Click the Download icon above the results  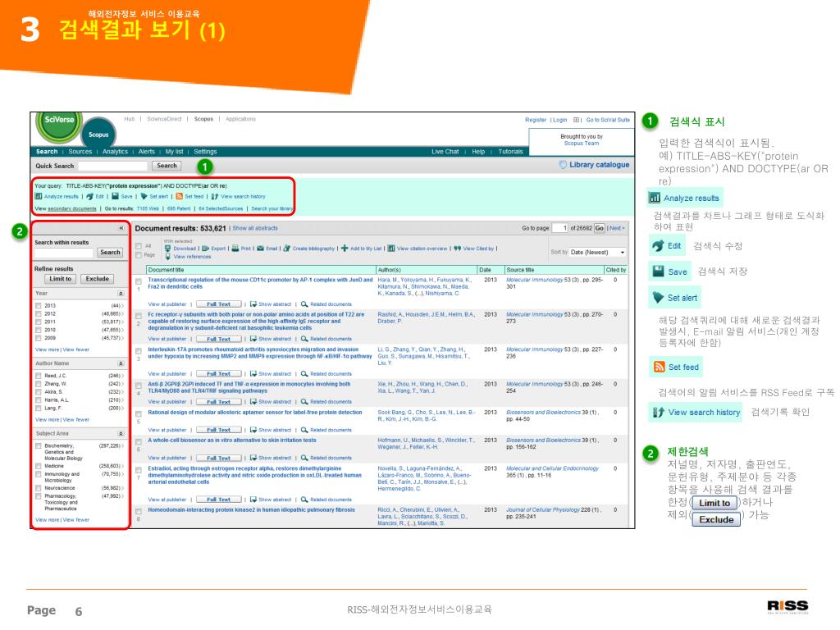point(167,249)
